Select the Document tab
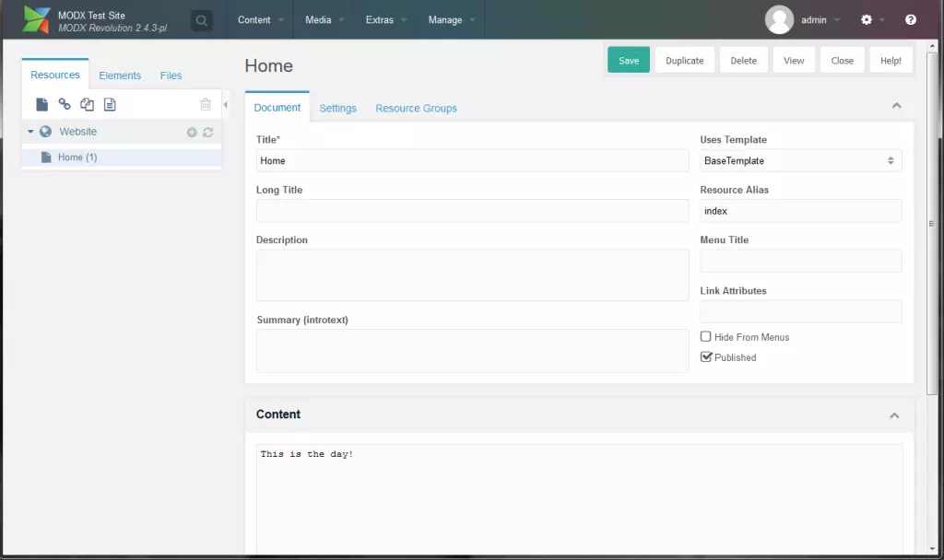Viewport: 944px width, 560px height. [x=277, y=108]
